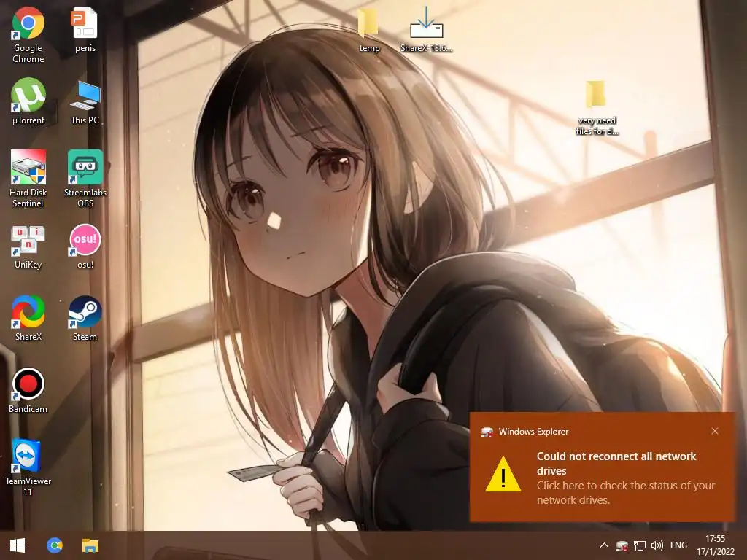Image resolution: width=747 pixels, height=560 pixels.
Task: Open the Windows Start menu
Action: [18, 545]
